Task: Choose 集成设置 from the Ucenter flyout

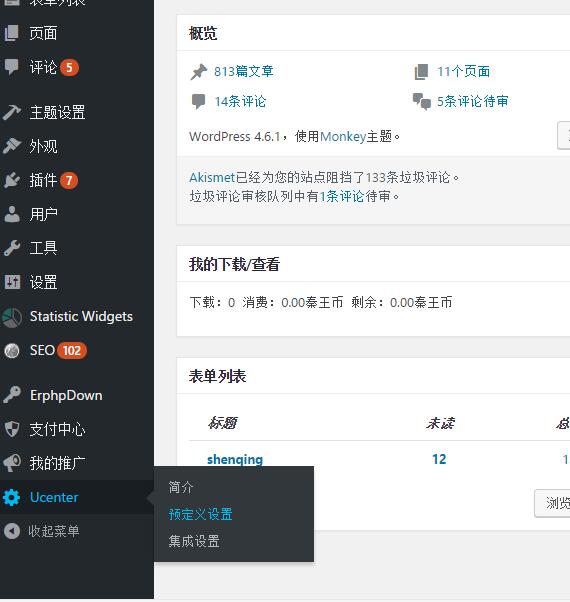Action: click(194, 541)
